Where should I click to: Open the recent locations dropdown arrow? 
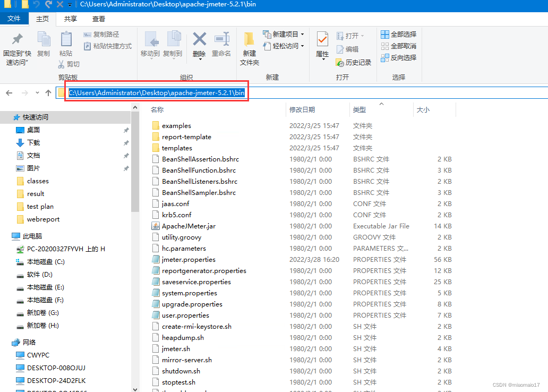37,92
